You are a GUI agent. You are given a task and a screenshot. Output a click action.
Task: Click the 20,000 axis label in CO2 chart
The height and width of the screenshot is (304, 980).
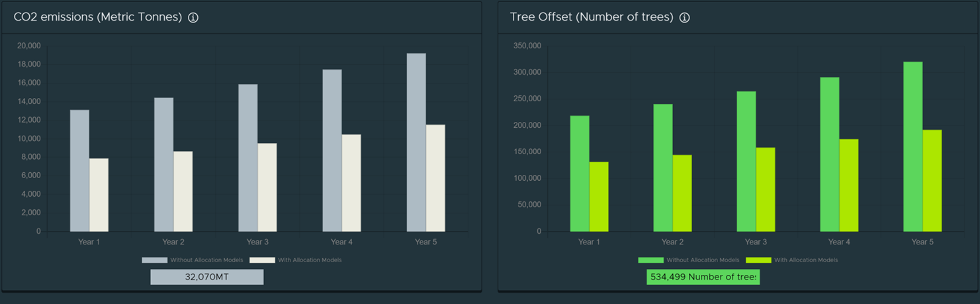[x=29, y=46]
